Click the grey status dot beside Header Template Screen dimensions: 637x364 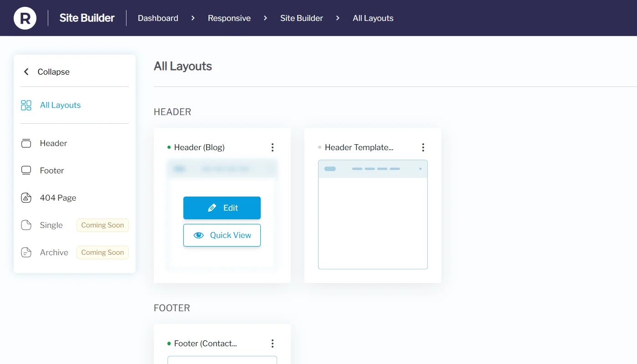pos(320,147)
